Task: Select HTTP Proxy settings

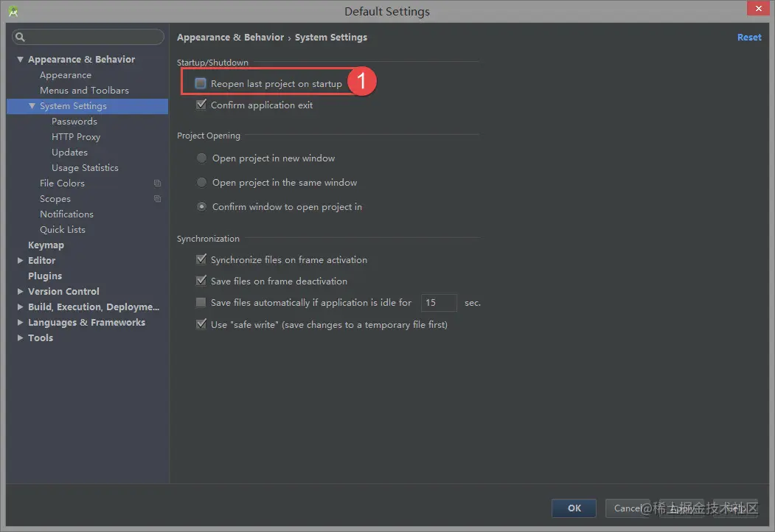Action: tap(76, 137)
